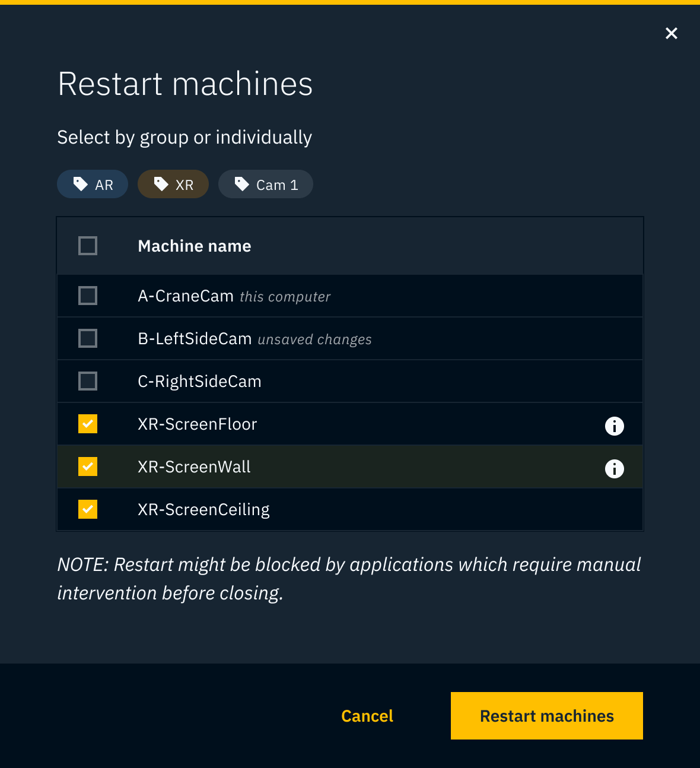Screen dimensions: 700x768
Task: Click the C-RightSideCam machine name
Action: 199,382
